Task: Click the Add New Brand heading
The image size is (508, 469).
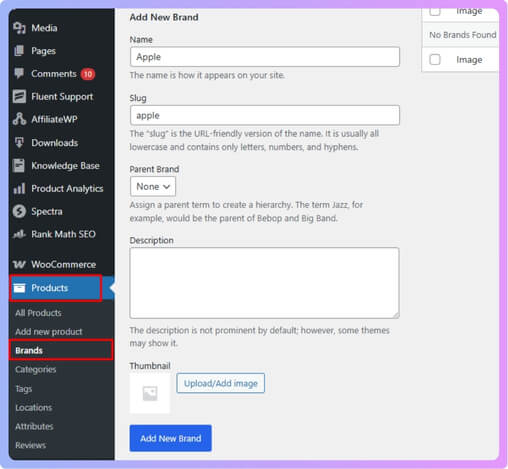Action: 164,17
